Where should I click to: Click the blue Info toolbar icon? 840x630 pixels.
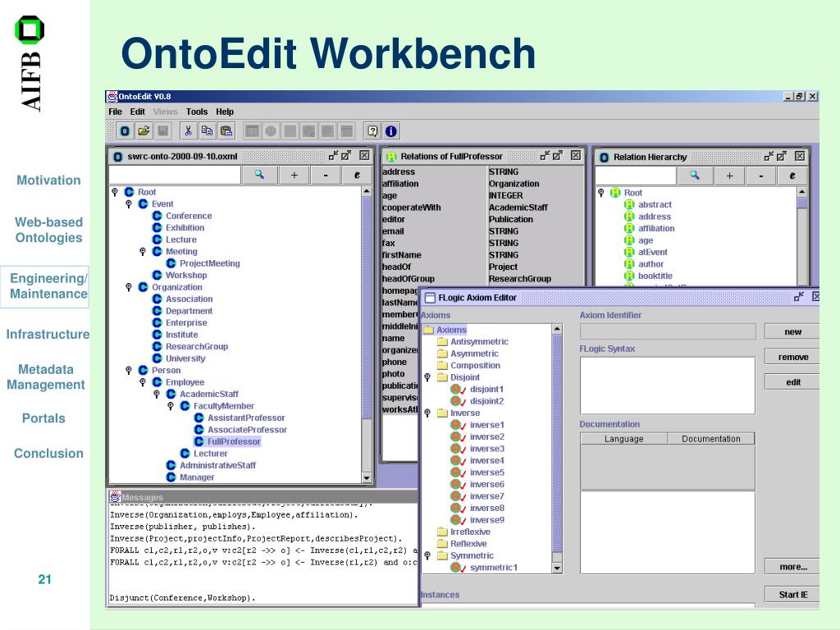pos(391,131)
